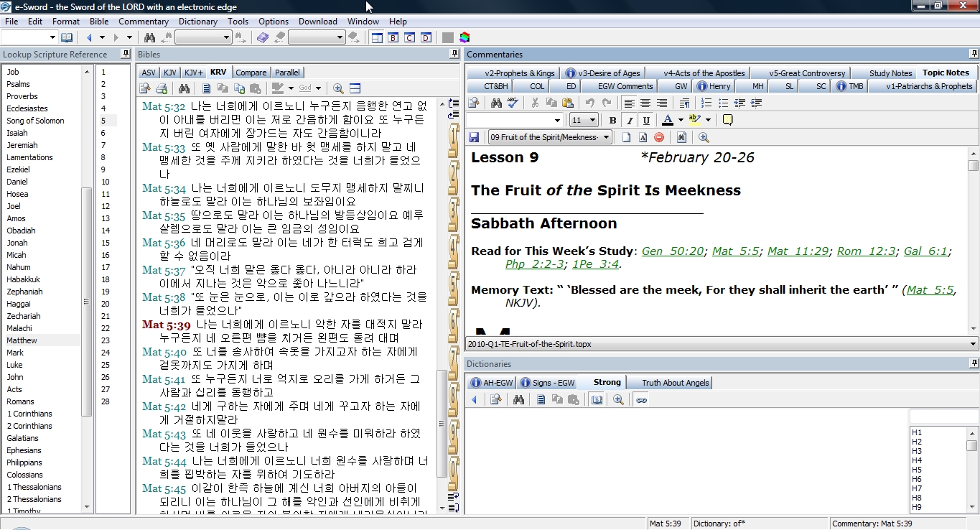Image resolution: width=980 pixels, height=530 pixels.
Task: Open the font color dropdown arrow
Action: 680,120
